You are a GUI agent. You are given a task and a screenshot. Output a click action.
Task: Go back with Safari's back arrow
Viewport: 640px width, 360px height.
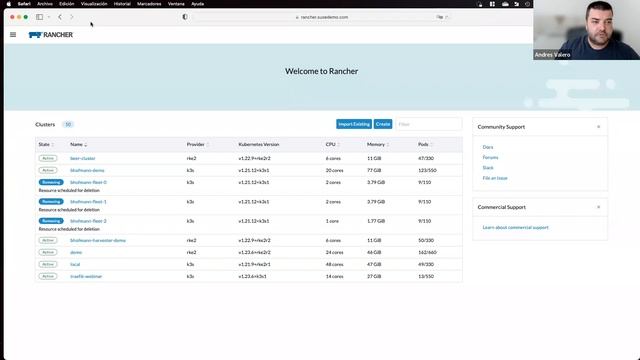(60, 17)
